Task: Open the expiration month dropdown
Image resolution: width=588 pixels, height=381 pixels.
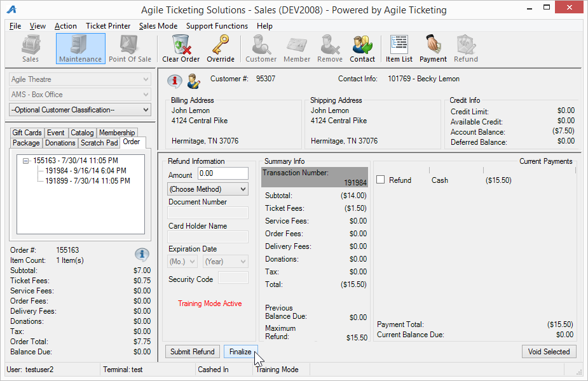Action: (182, 262)
